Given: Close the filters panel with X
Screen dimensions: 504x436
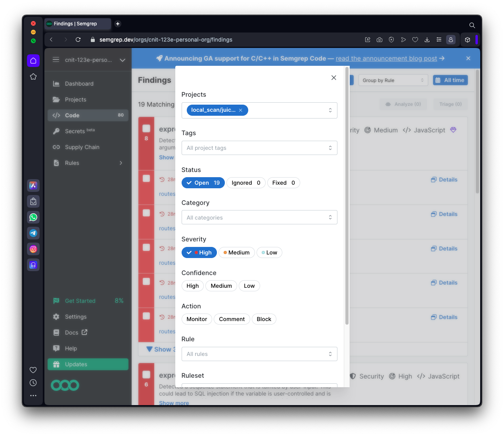Looking at the screenshot, I should pos(334,78).
